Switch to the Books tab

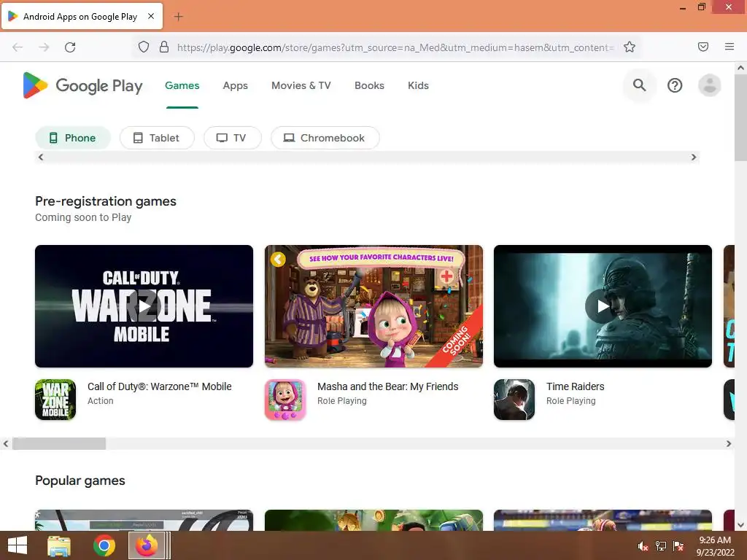(369, 86)
